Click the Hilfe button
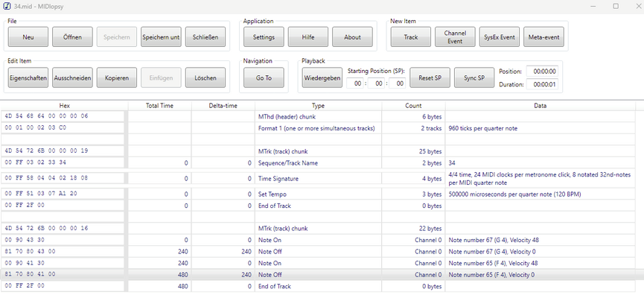The height and width of the screenshot is (298, 644). point(307,37)
